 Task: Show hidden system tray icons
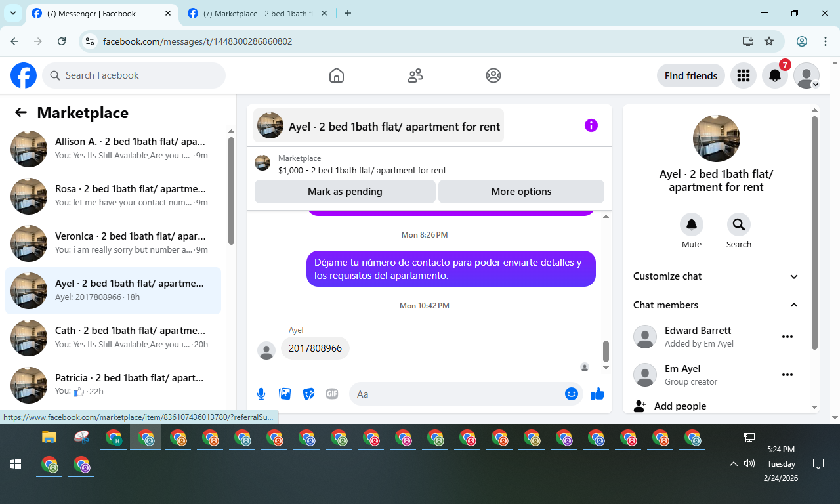(734, 464)
